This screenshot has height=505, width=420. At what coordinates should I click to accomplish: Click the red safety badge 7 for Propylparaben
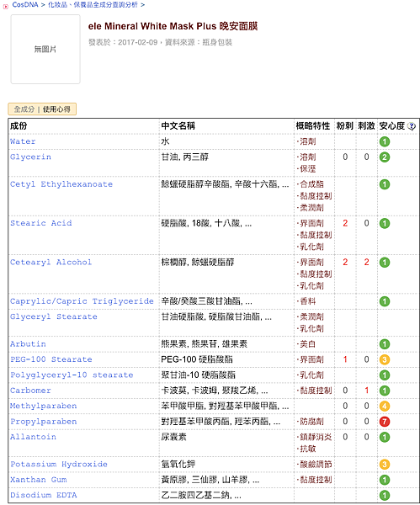[x=385, y=422]
